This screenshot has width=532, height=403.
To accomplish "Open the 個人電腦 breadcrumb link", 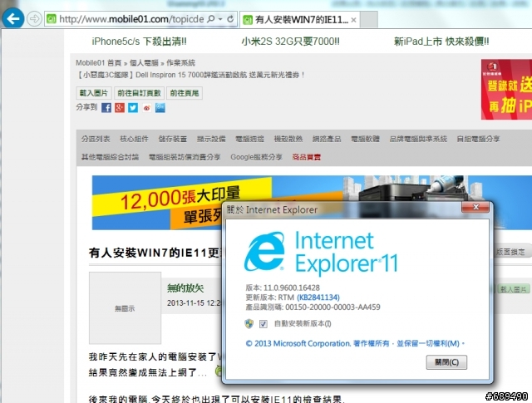I will tap(144, 63).
